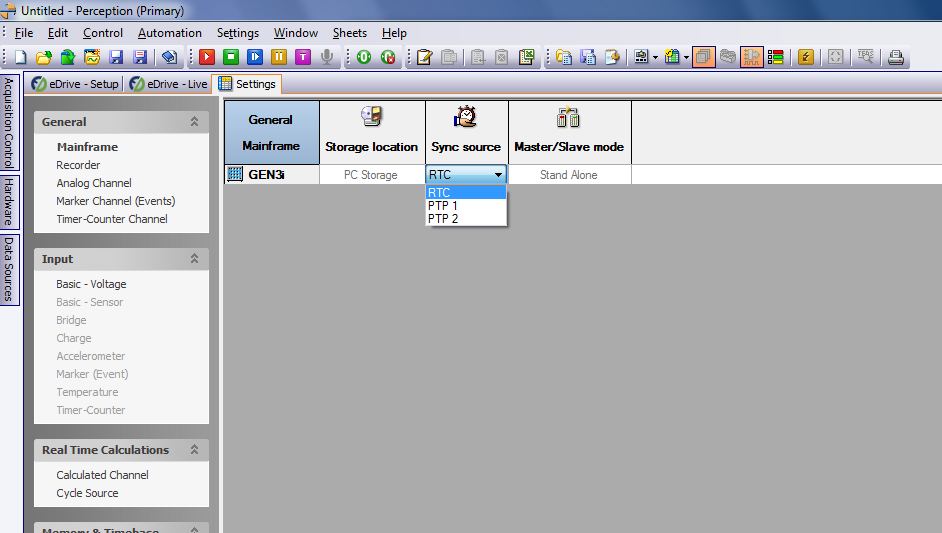Collapse the Input section chevron
This screenshot has width=942, height=533.
pos(194,259)
